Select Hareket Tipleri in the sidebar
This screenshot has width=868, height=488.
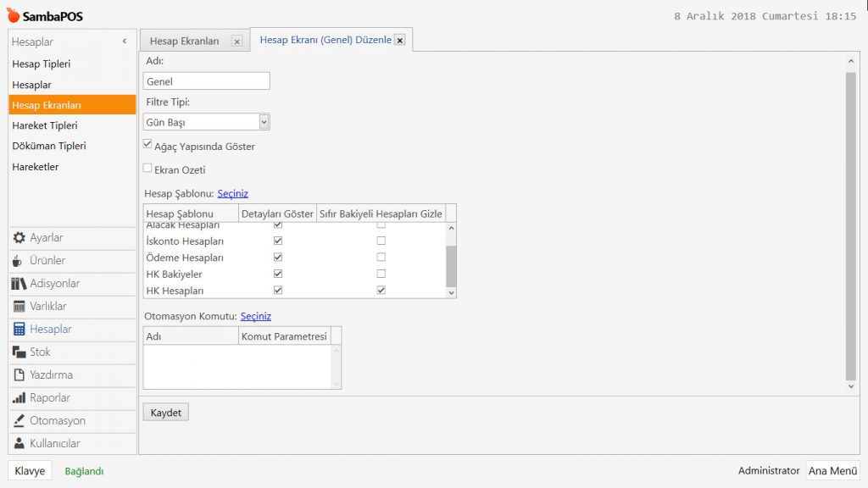(x=45, y=125)
